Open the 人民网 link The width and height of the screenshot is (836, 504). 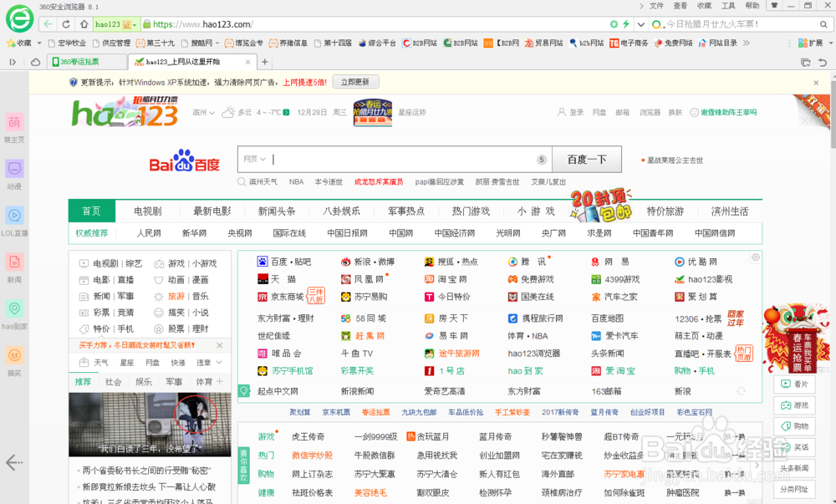(x=149, y=233)
